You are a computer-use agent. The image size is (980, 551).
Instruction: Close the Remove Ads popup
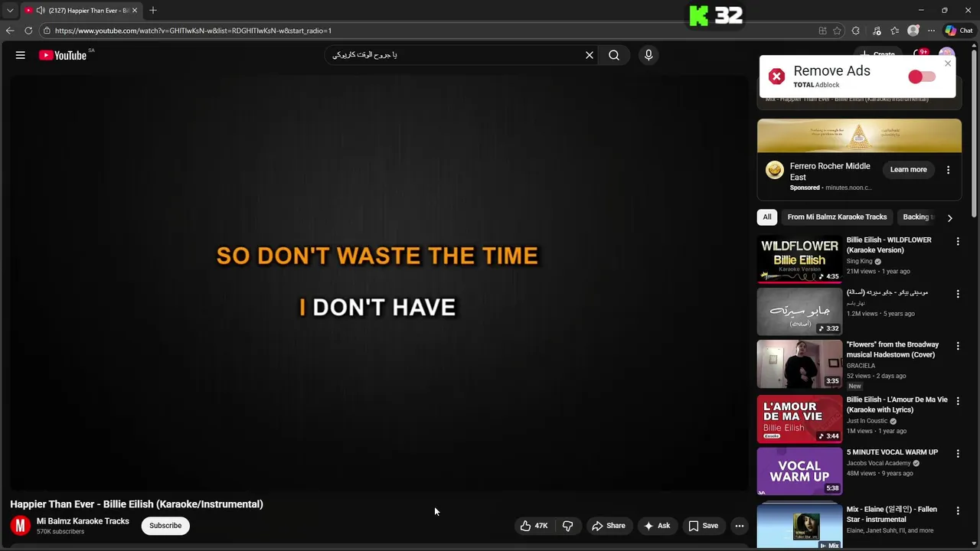coord(948,64)
